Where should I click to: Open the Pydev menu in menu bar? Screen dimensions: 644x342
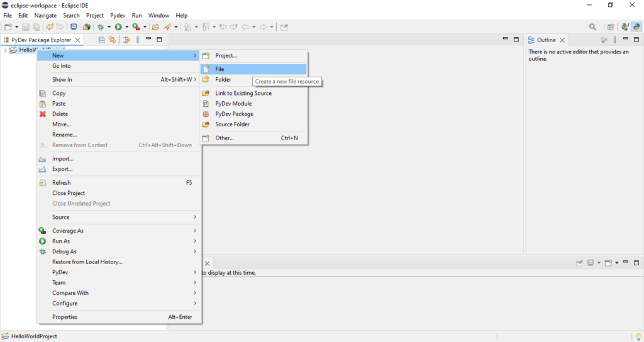(118, 15)
